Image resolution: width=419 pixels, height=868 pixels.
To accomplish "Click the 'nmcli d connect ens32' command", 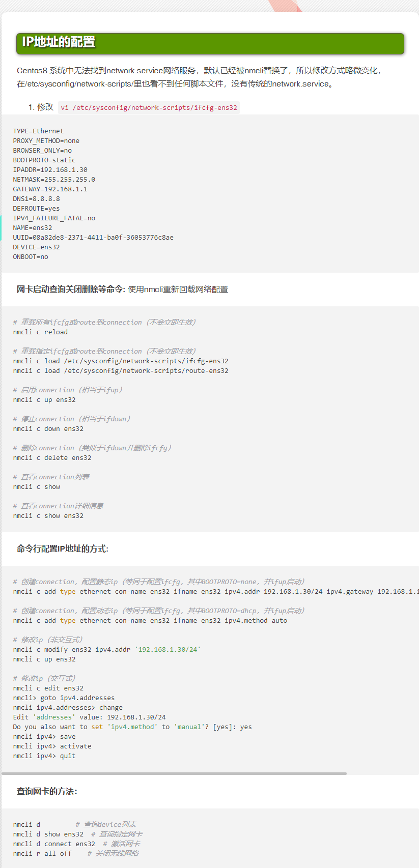I will coord(54,844).
